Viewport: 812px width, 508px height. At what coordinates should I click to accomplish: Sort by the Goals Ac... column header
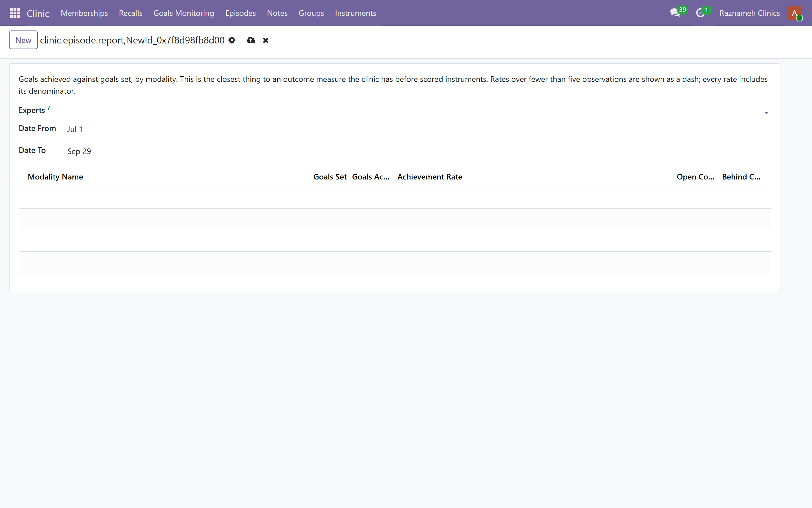(371, 177)
